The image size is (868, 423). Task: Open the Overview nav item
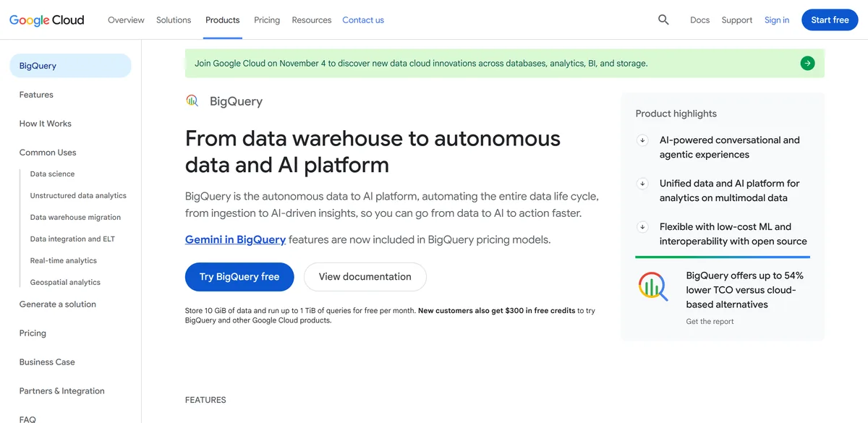(x=126, y=20)
